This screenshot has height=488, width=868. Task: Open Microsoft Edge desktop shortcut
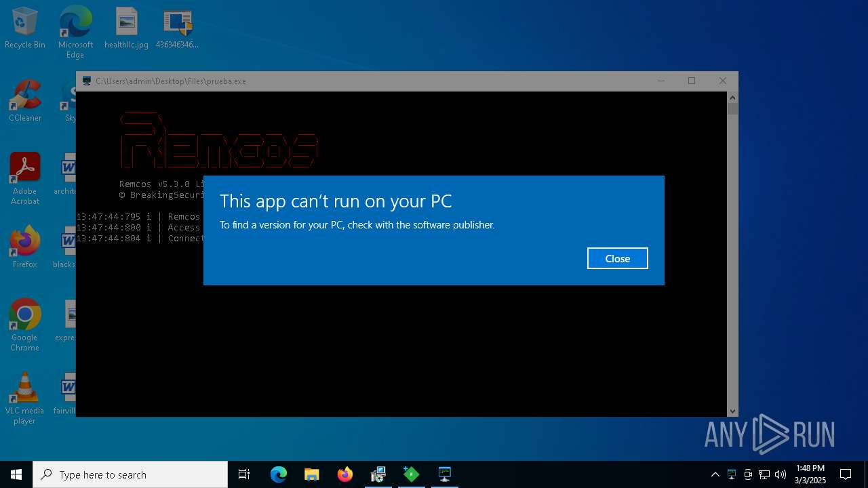75,32
